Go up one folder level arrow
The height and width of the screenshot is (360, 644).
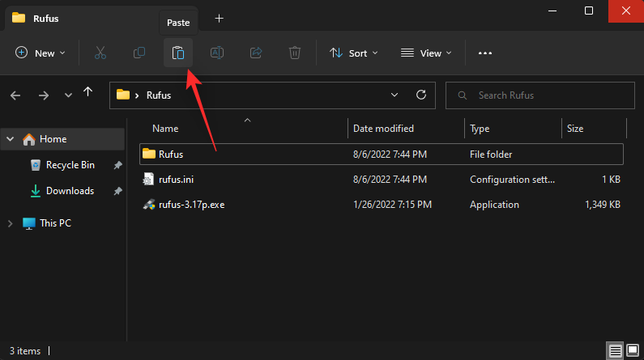(88, 92)
